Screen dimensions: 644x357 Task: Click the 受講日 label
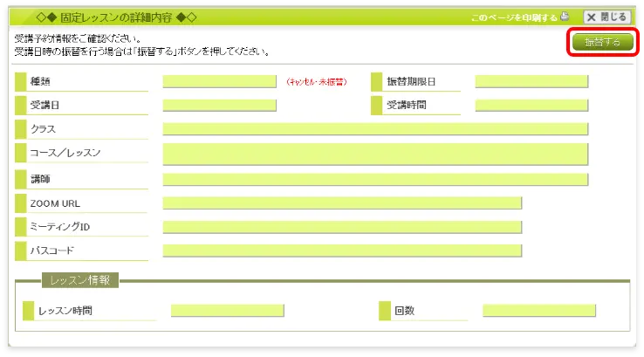(x=45, y=105)
